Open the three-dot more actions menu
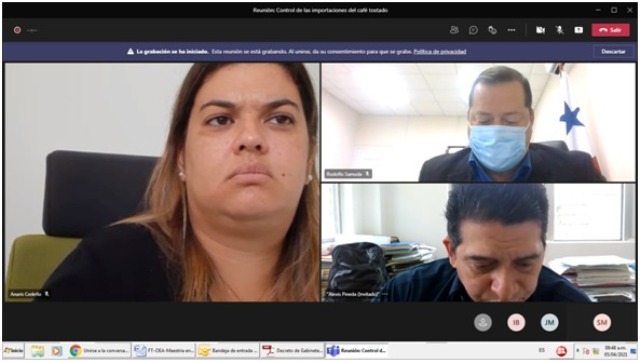The height and width of the screenshot is (362, 640). tap(511, 30)
